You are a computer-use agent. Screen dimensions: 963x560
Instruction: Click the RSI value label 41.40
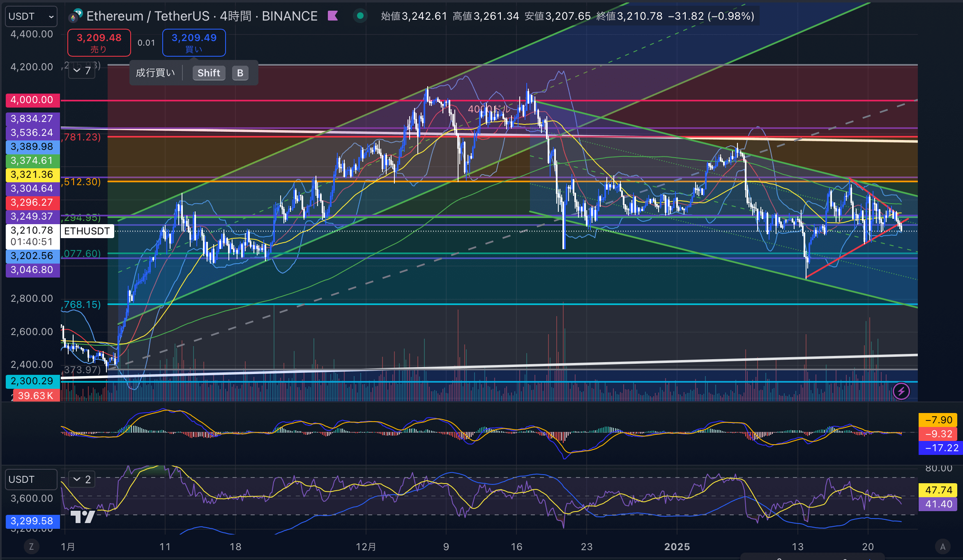coord(938,504)
